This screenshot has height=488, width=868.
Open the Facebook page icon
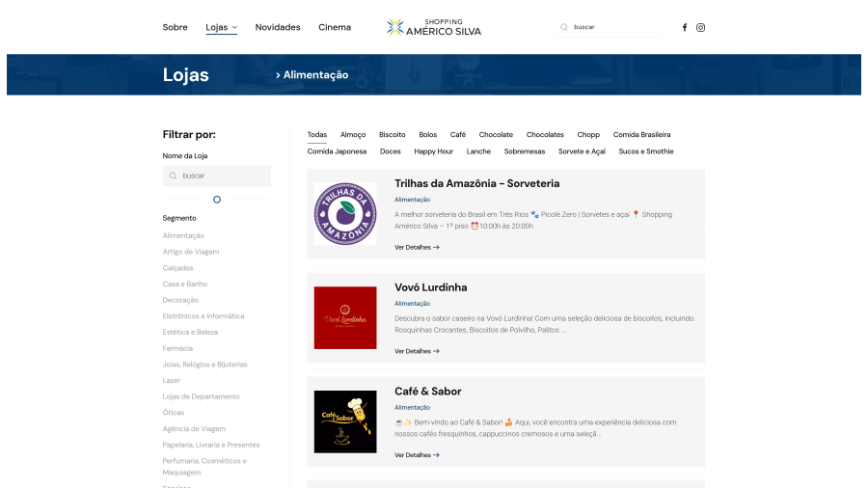(x=685, y=27)
